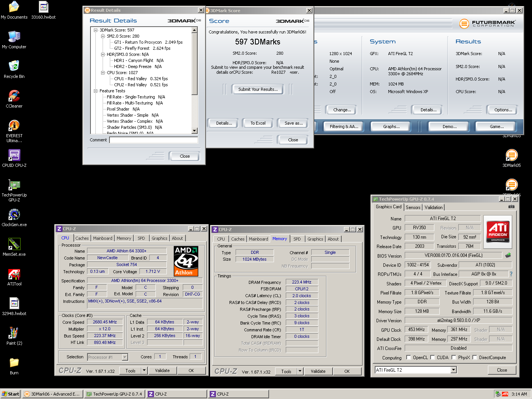532x399 pixels.
Task: Open Caches tab in left CPU-Z window
Action: tap(82, 238)
